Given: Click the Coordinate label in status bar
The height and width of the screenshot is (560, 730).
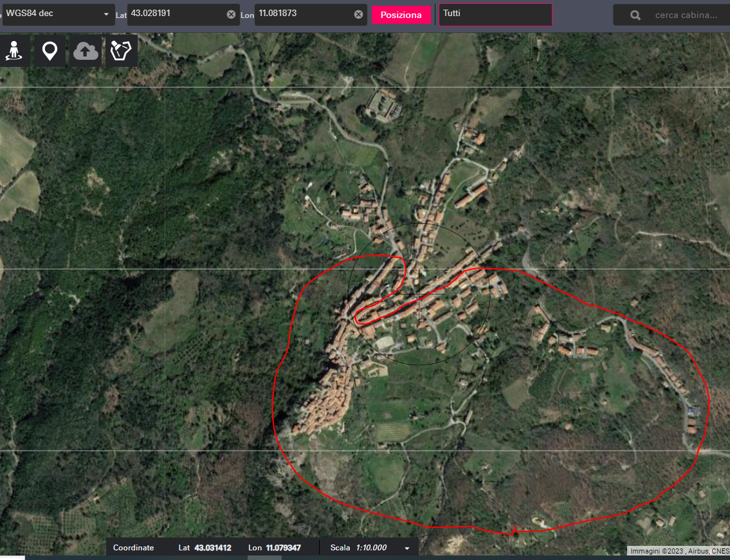Looking at the screenshot, I should click(133, 548).
